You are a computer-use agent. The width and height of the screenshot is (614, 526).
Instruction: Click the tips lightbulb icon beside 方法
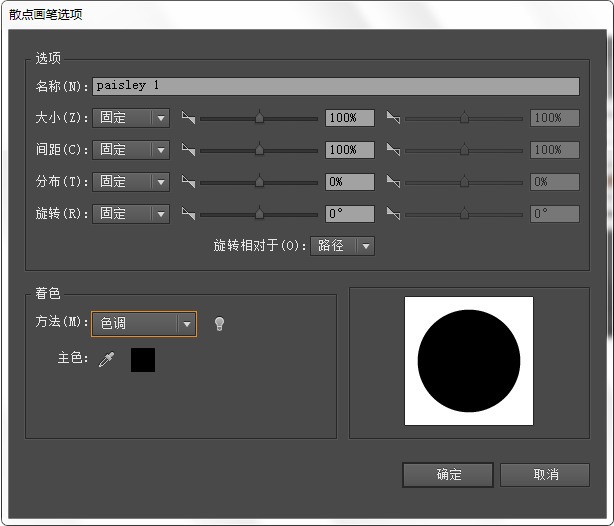click(x=219, y=323)
